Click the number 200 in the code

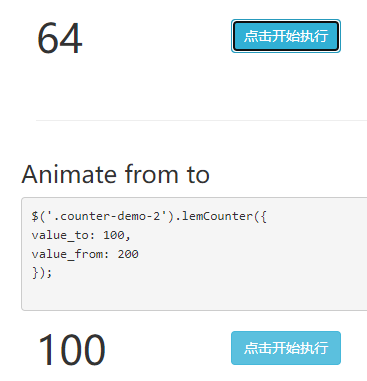click(x=128, y=254)
